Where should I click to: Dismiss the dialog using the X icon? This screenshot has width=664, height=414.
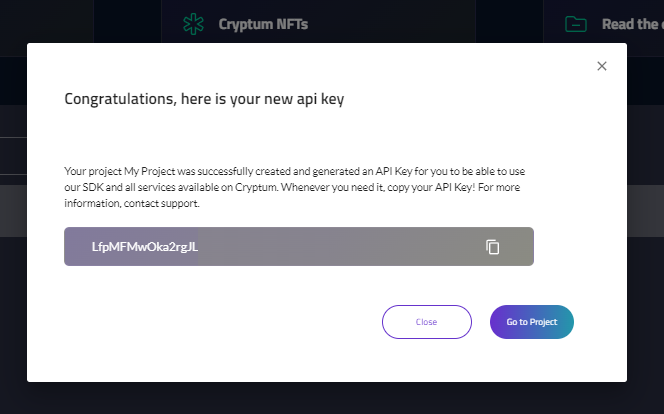pyautogui.click(x=602, y=66)
